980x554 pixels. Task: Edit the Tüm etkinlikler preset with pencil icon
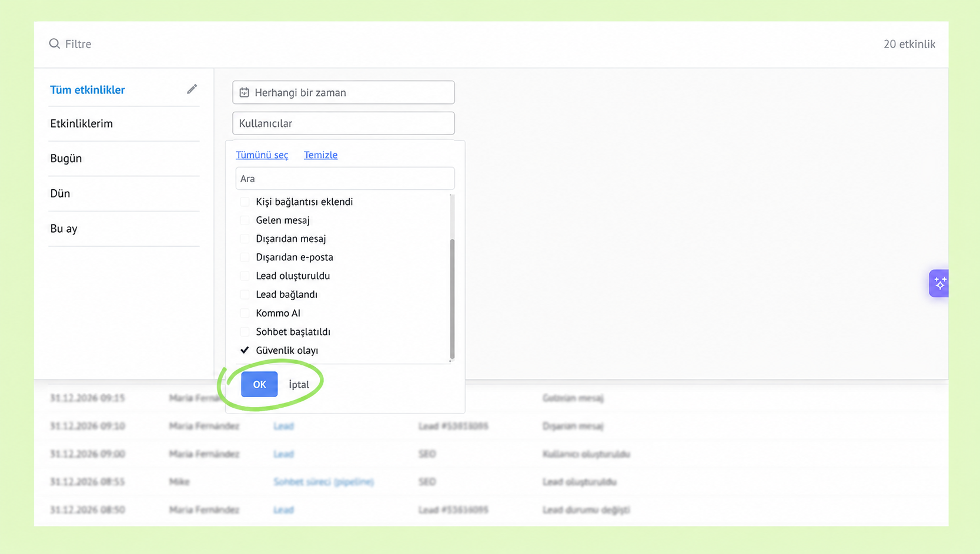192,89
